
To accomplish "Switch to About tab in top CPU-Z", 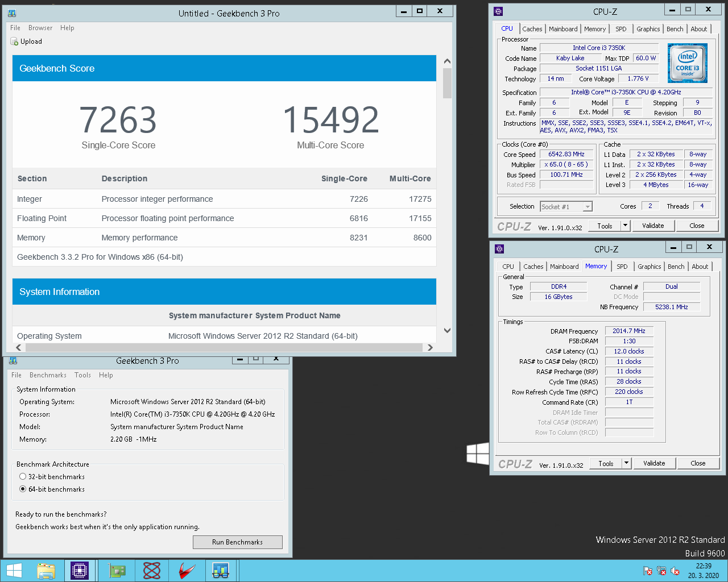I will (x=699, y=29).
